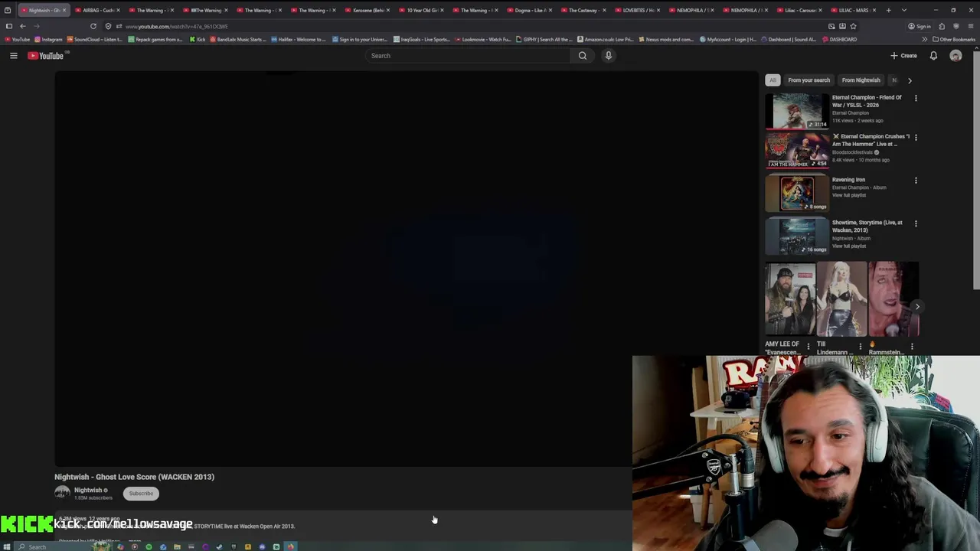
Task: Click 'View full playlist' under Ravening Iron
Action: click(x=849, y=195)
